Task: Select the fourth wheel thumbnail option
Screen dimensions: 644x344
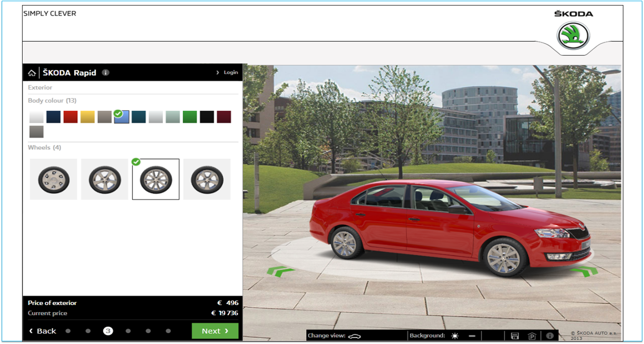Action: tap(207, 179)
